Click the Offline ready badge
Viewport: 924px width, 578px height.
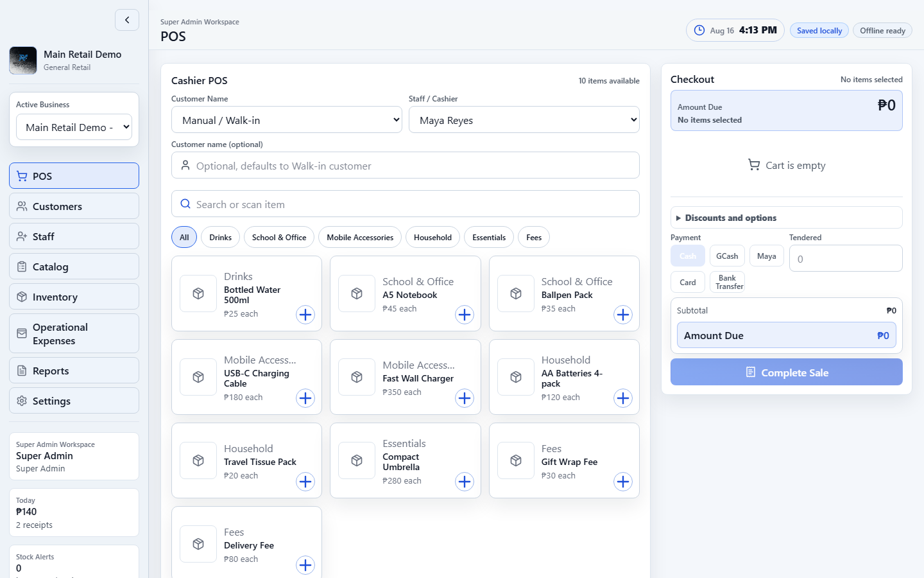tap(882, 30)
